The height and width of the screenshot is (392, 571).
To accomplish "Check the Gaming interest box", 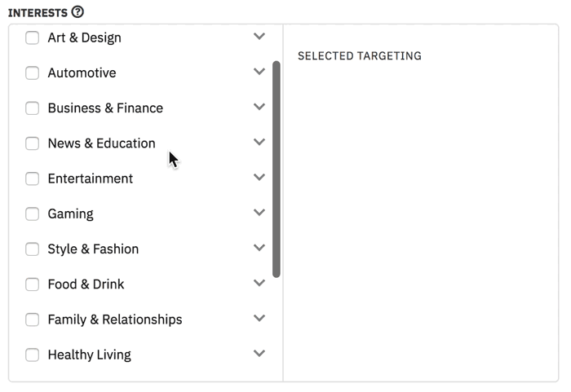I will tap(33, 214).
